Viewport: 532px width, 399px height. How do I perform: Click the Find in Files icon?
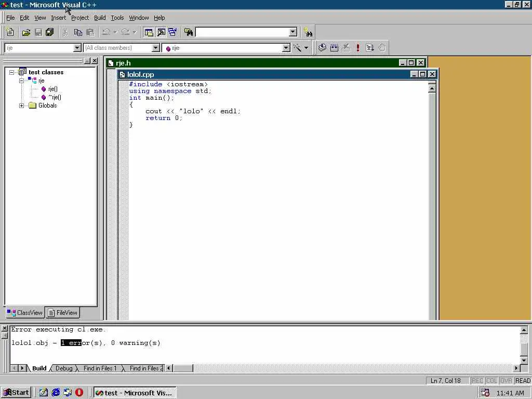point(188,32)
